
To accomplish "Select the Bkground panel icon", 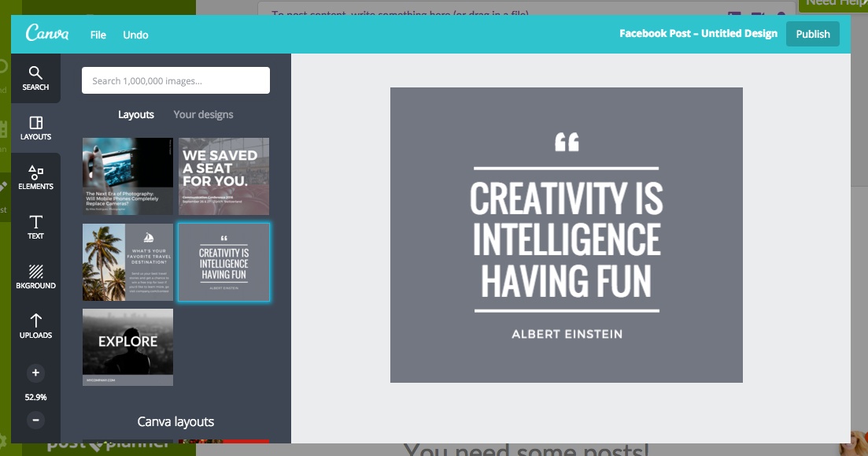I will click(x=35, y=277).
